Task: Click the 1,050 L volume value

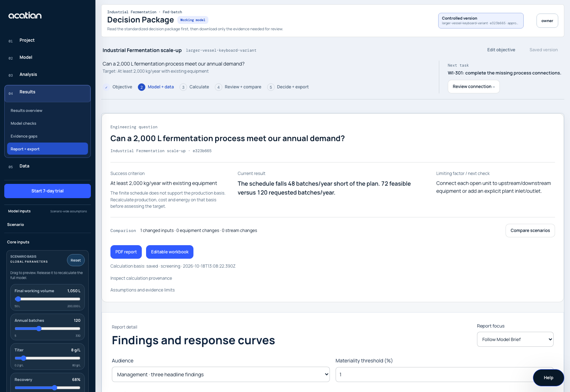Action: 74,291
